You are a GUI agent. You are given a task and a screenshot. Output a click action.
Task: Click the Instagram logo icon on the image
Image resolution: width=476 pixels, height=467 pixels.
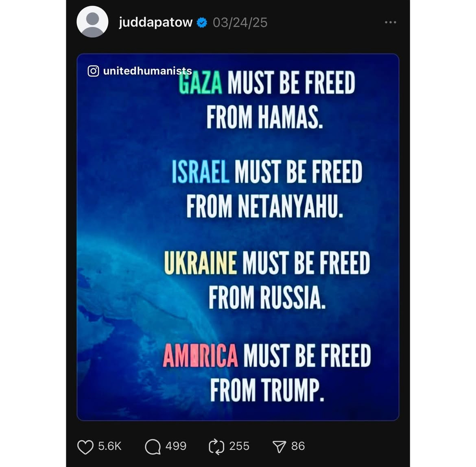pos(93,71)
